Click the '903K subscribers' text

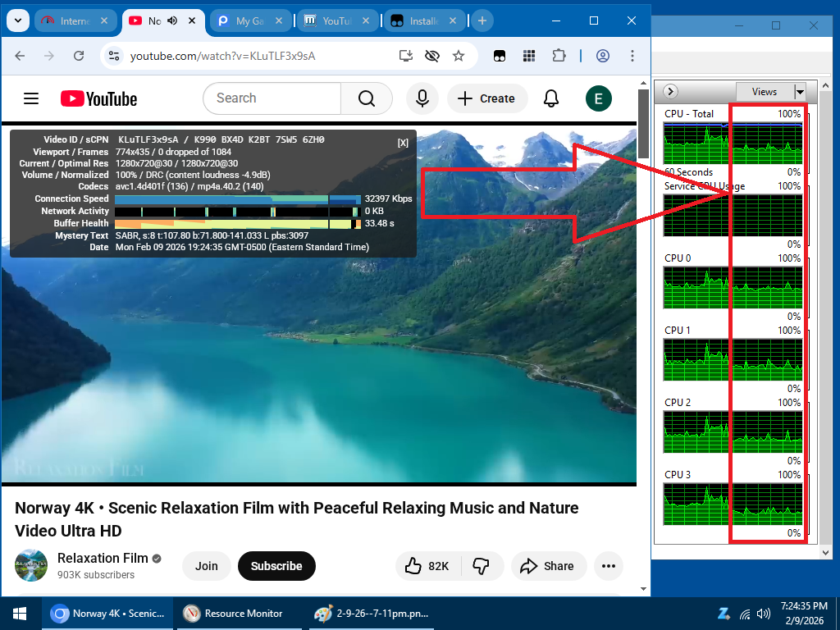pyautogui.click(x=96, y=575)
